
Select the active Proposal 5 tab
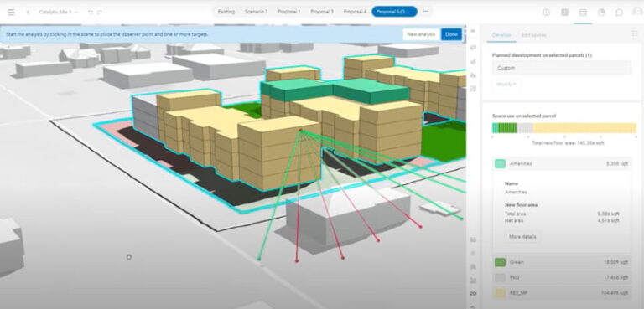tap(394, 12)
